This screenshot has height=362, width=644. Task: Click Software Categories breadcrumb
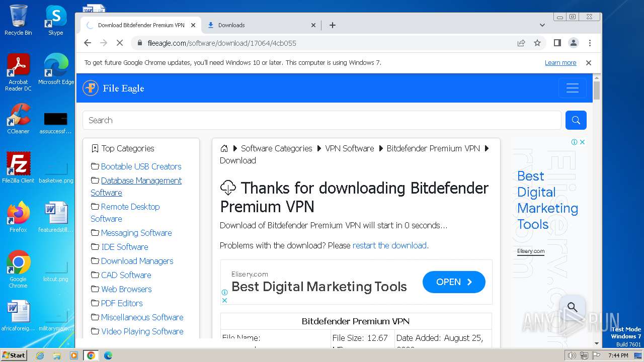pos(277,148)
